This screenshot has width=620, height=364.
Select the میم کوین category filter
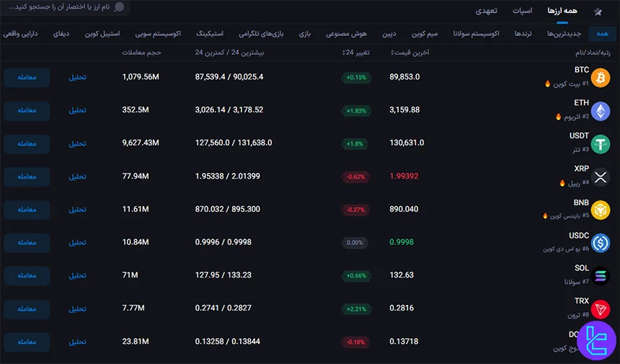(427, 34)
